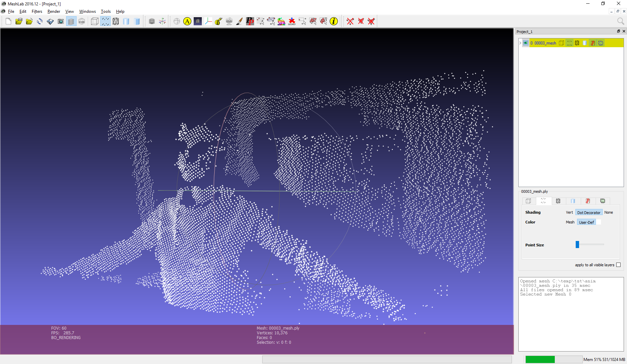
Task: Toggle darker flat cylinder icon in toolbar
Action: [x=137, y=22]
